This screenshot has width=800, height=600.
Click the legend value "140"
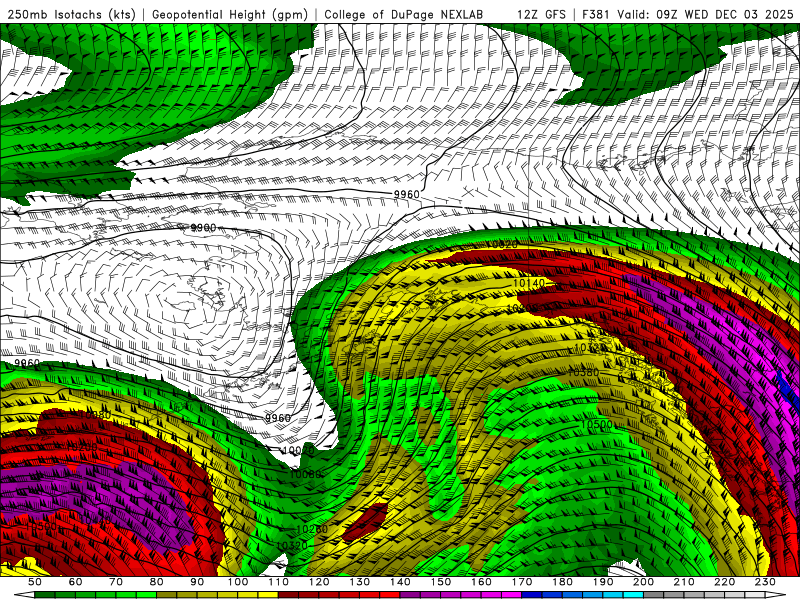[x=400, y=582]
